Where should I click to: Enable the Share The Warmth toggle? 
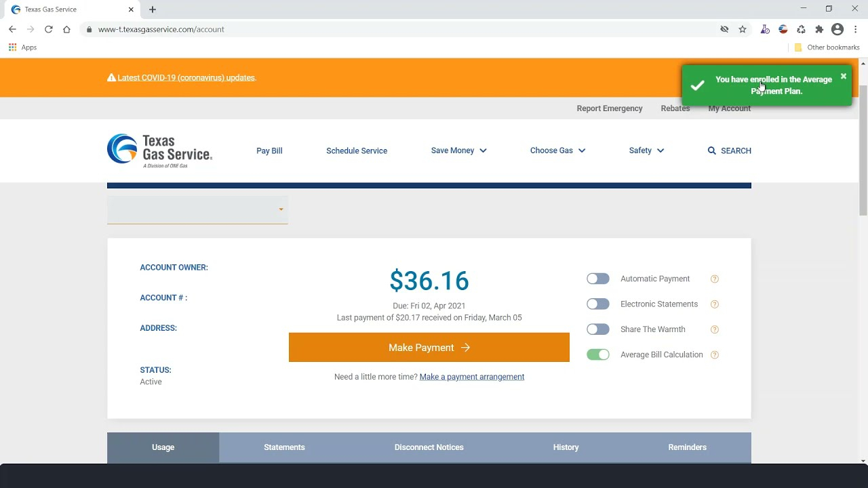pyautogui.click(x=598, y=329)
